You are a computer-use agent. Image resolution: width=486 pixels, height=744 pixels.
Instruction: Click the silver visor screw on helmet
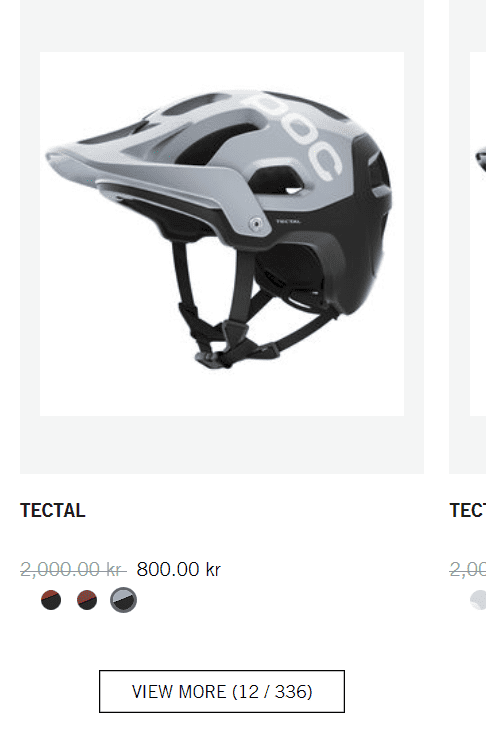[x=256, y=223]
